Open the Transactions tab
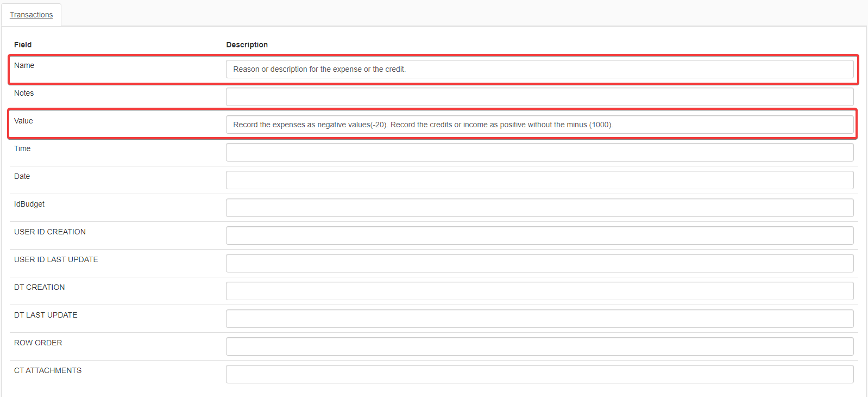Image resolution: width=868 pixels, height=397 pixels. coord(31,15)
